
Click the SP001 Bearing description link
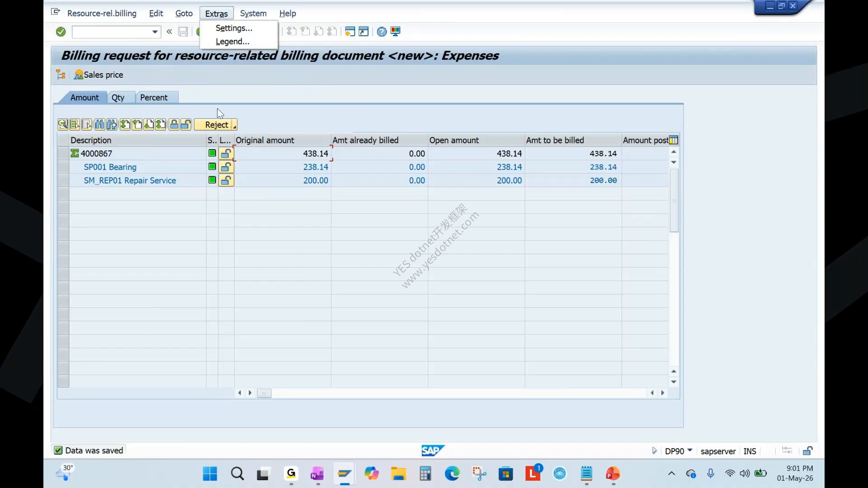[110, 167]
